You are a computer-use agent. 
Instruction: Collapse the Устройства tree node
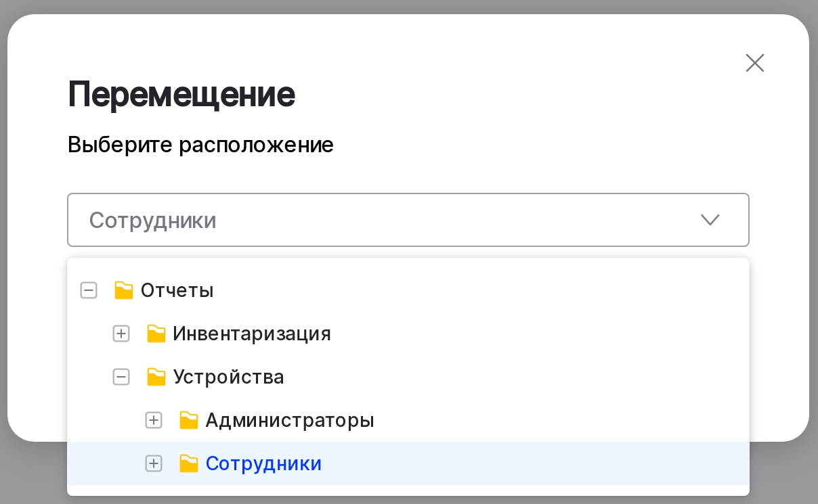121,377
